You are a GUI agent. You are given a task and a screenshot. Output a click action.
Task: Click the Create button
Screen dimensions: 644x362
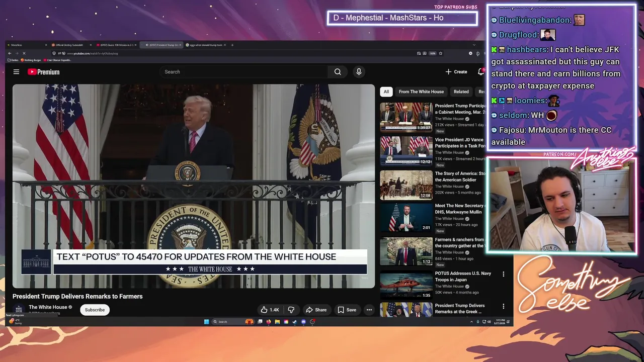456,72
